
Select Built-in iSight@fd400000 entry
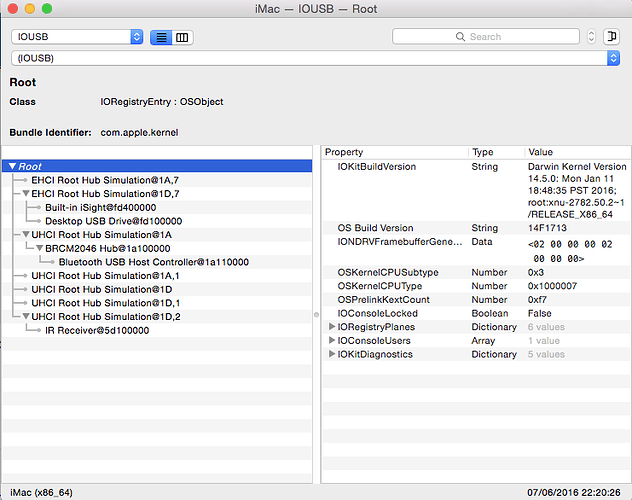pyautogui.click(x=101, y=207)
